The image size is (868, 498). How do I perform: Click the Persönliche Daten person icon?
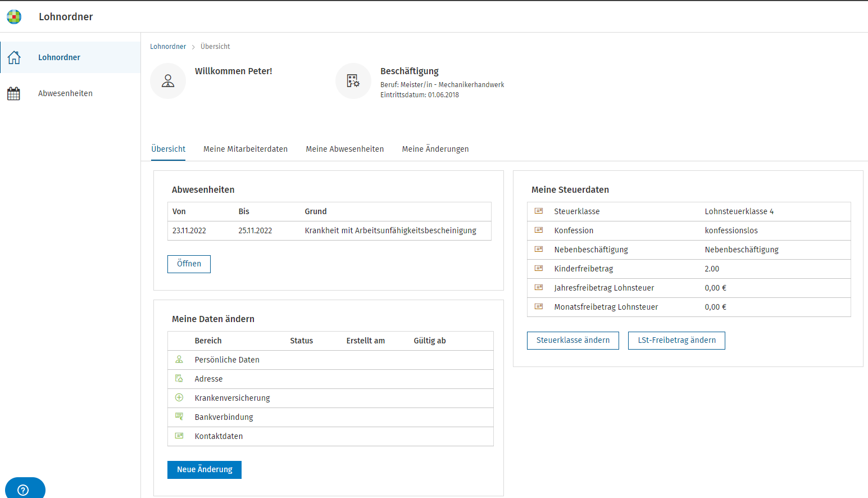click(179, 360)
